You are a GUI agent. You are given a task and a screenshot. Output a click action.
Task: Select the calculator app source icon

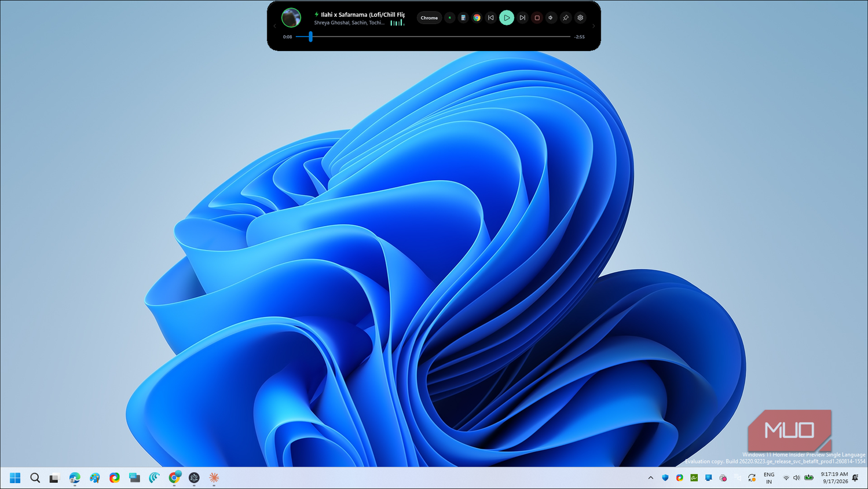coord(463,18)
